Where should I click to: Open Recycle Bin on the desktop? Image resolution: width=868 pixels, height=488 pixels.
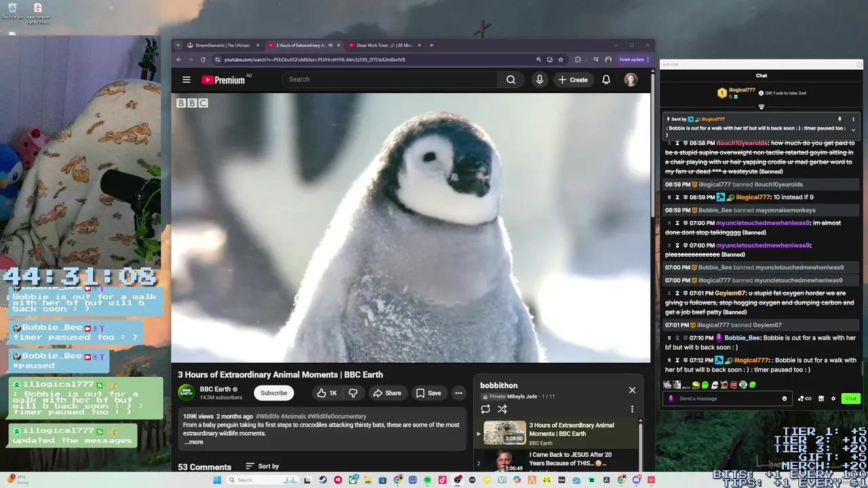coord(12,12)
